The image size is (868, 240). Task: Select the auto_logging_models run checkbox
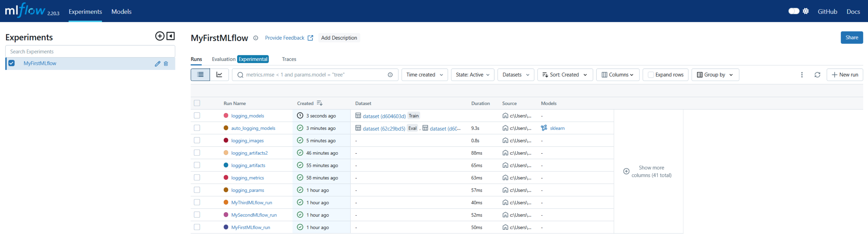click(x=197, y=128)
